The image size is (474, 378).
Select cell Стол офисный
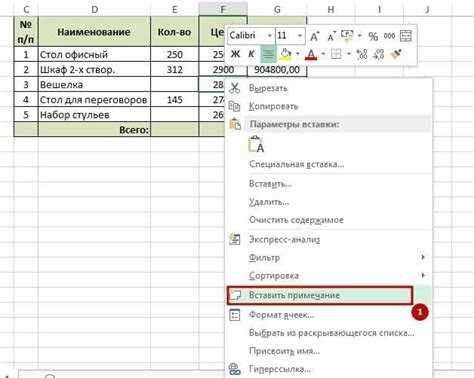tap(94, 54)
